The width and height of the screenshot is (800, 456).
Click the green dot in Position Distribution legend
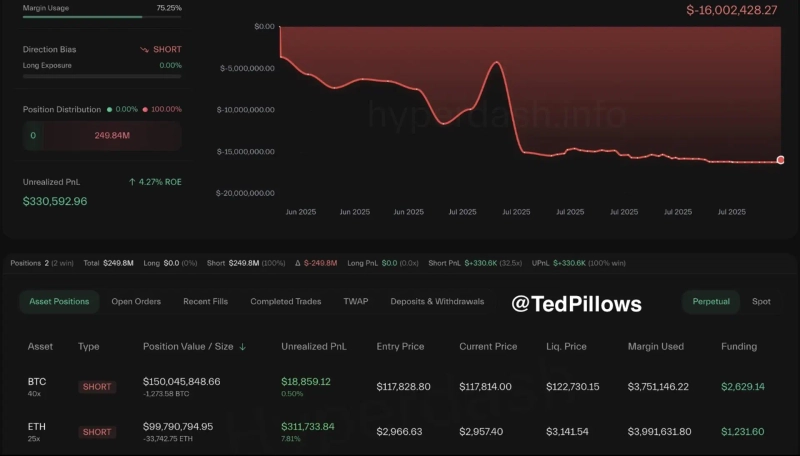[109, 109]
